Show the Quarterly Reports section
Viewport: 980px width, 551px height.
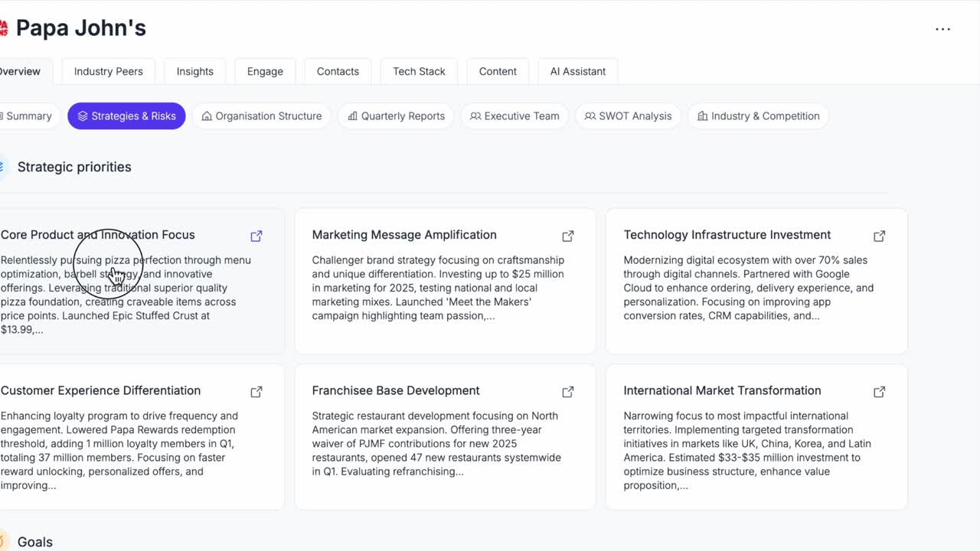[x=396, y=116]
